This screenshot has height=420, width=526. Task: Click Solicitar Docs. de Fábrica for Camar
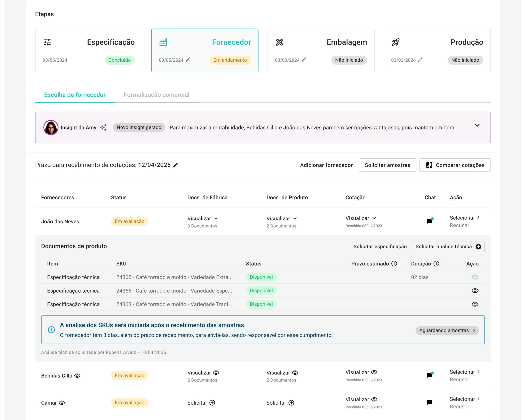click(201, 403)
